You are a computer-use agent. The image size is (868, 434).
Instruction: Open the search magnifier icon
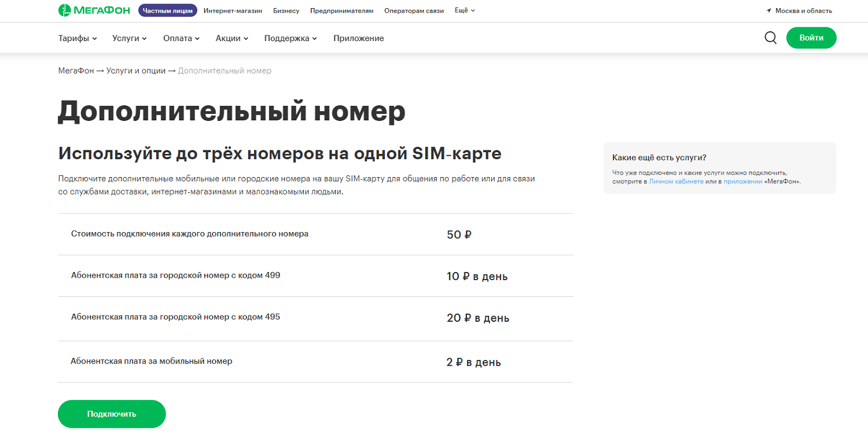pyautogui.click(x=770, y=38)
